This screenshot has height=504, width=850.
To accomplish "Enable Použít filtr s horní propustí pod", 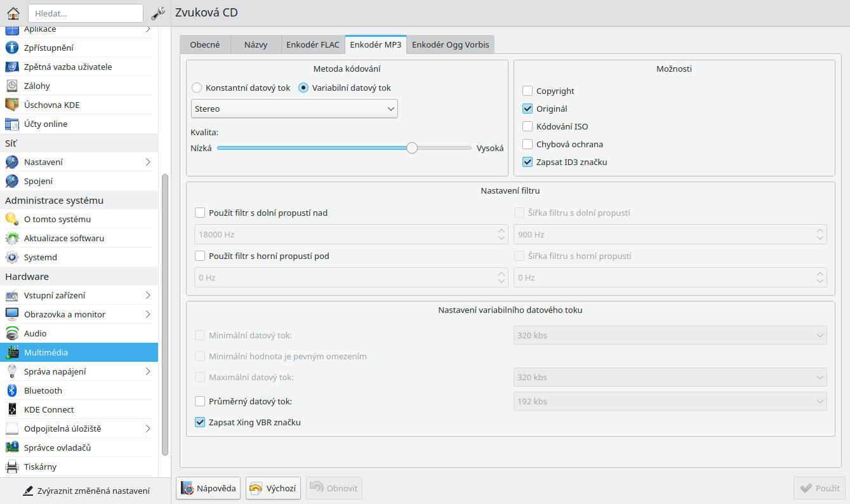I will 200,256.
